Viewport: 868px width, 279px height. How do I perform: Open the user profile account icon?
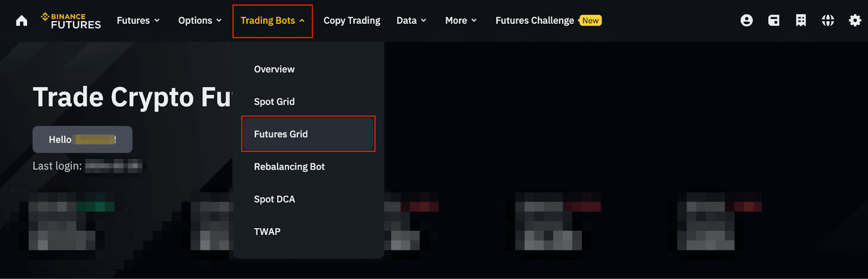point(746,21)
